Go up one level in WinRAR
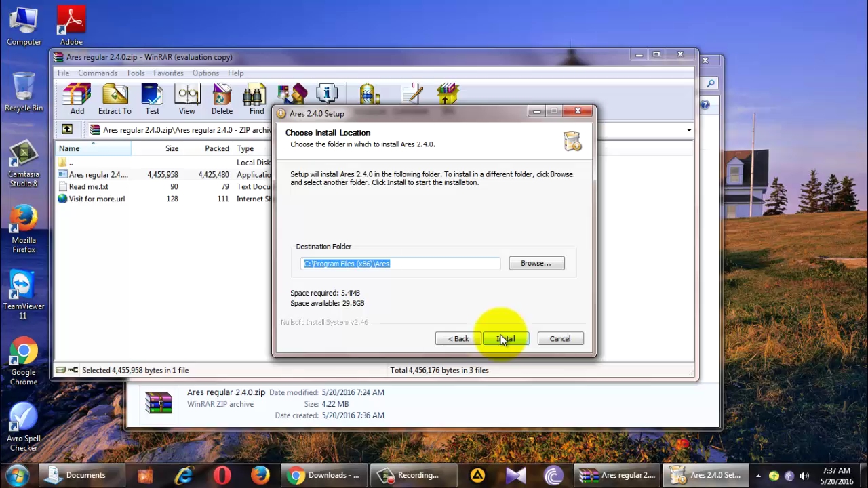Screen dimensions: 868x488 point(67,129)
